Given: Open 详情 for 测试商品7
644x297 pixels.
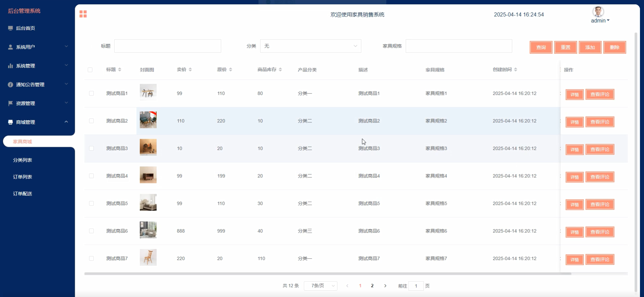Looking at the screenshot, I should (575, 259).
